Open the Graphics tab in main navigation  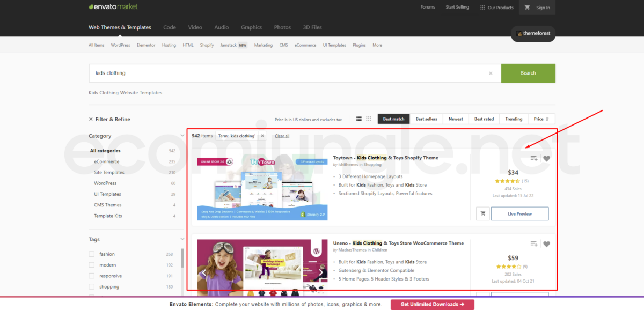(x=251, y=27)
